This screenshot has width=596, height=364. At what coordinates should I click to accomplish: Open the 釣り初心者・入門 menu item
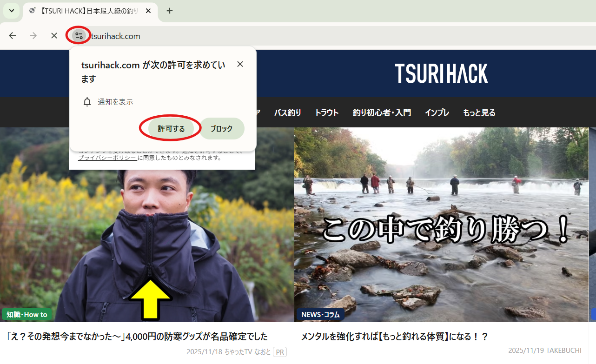coord(382,113)
